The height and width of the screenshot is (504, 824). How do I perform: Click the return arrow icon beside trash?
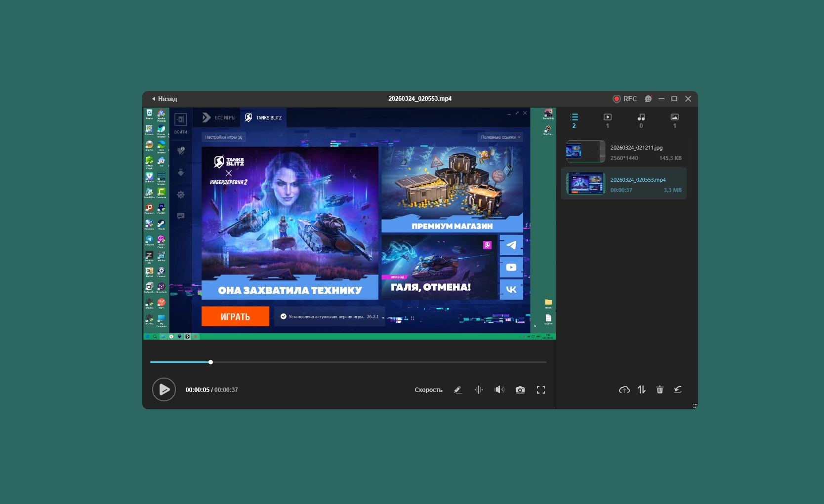[x=678, y=390]
